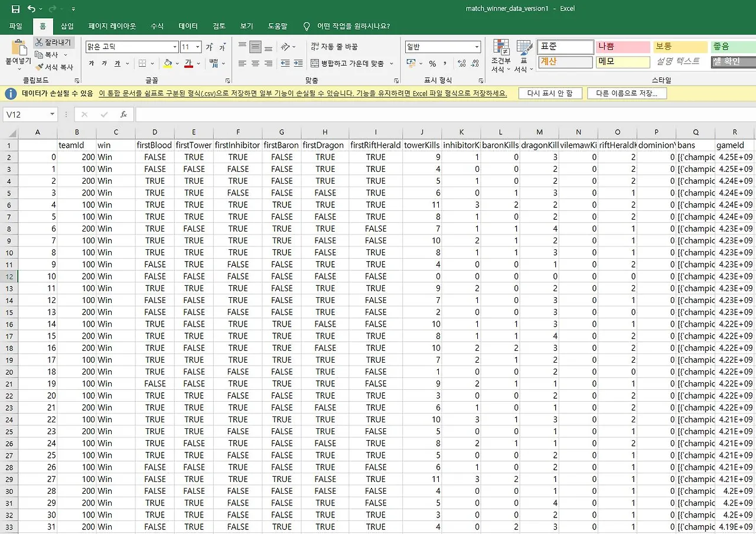Image resolution: width=756 pixels, height=534 pixels.
Task: Apply cell borders icon
Action: pos(142,63)
